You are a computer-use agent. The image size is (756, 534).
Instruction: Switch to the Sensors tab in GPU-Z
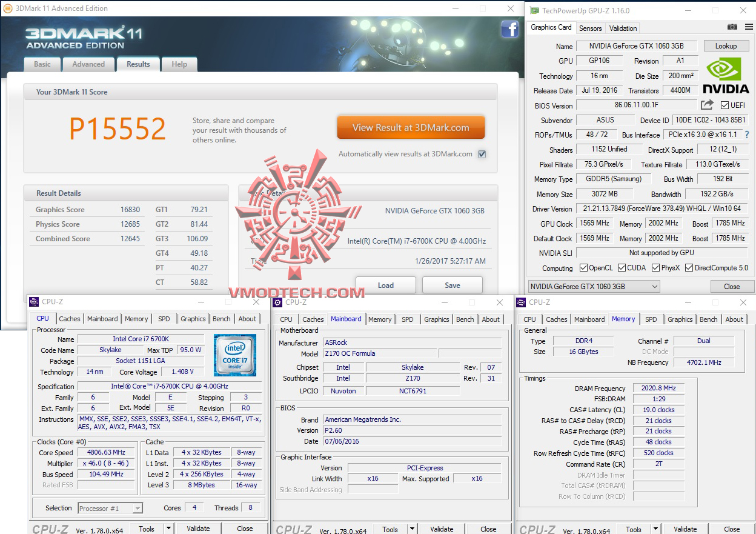(x=590, y=28)
